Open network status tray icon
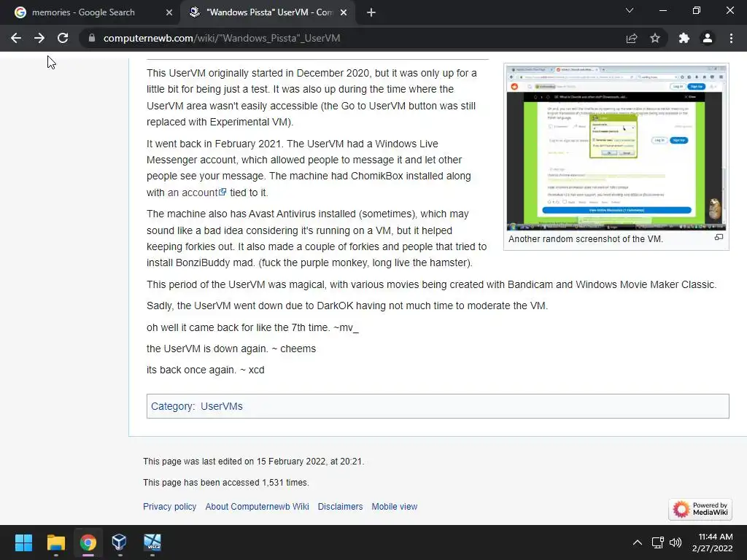 (x=658, y=542)
